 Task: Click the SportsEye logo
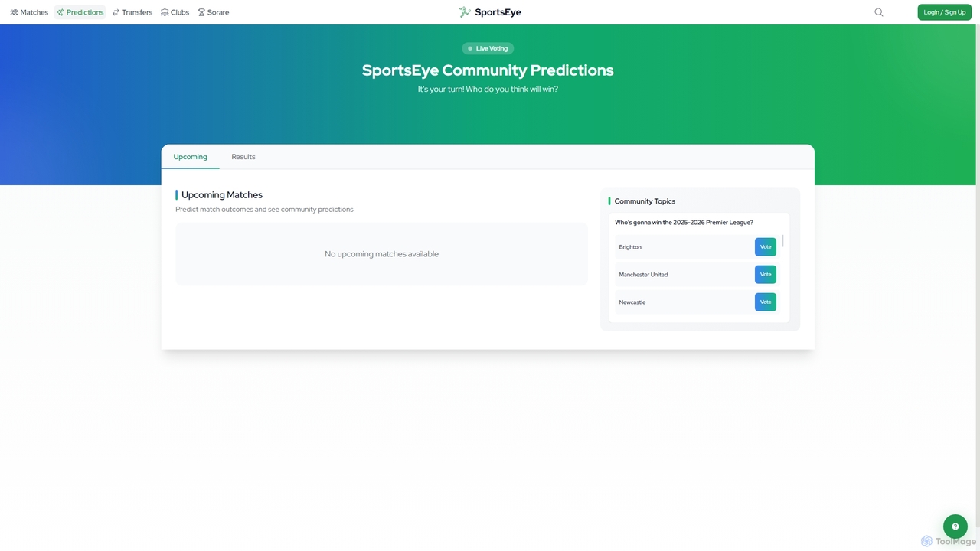coord(490,12)
